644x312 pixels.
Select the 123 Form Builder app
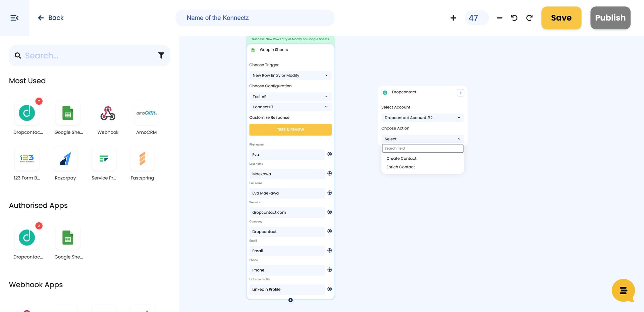(x=27, y=159)
